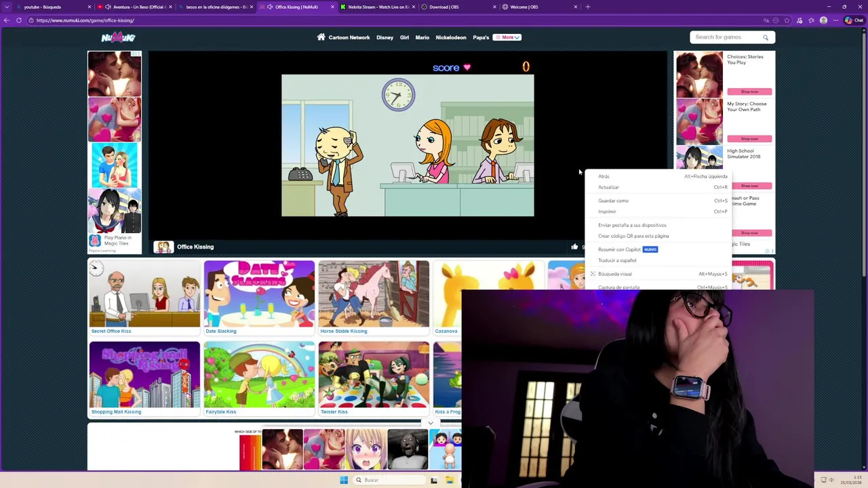Expand the chevron below the game thumbnails
The image size is (868, 488).
click(x=431, y=424)
